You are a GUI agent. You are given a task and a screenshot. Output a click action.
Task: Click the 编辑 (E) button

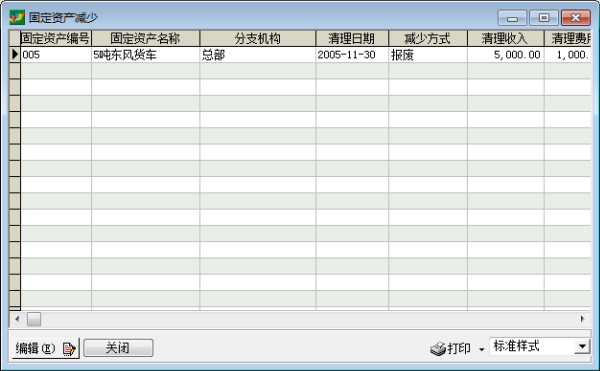tap(45, 348)
